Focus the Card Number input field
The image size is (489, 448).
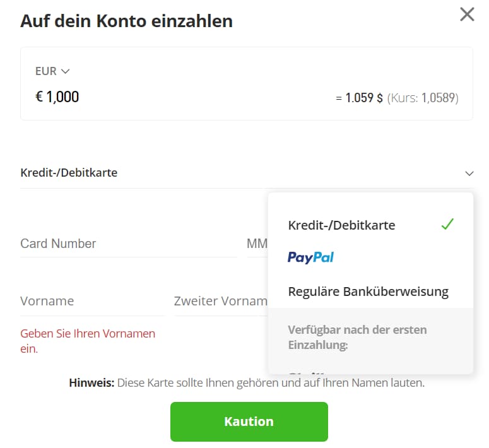point(126,244)
